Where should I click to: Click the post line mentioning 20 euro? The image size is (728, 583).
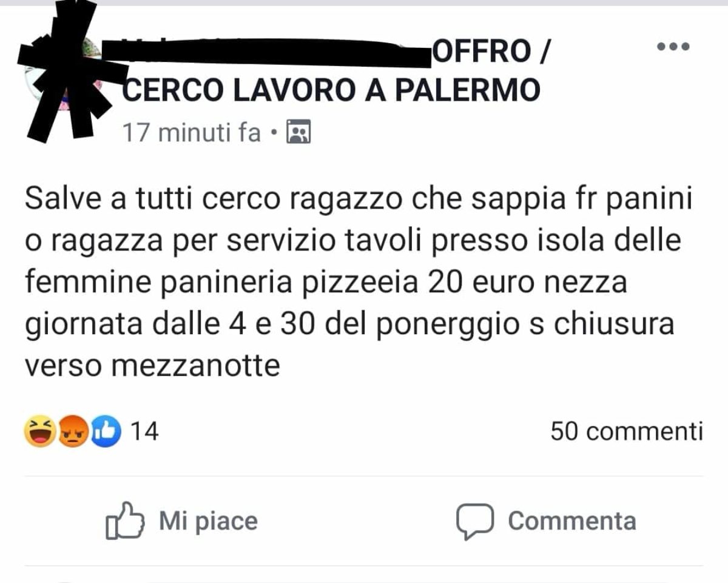click(x=326, y=283)
